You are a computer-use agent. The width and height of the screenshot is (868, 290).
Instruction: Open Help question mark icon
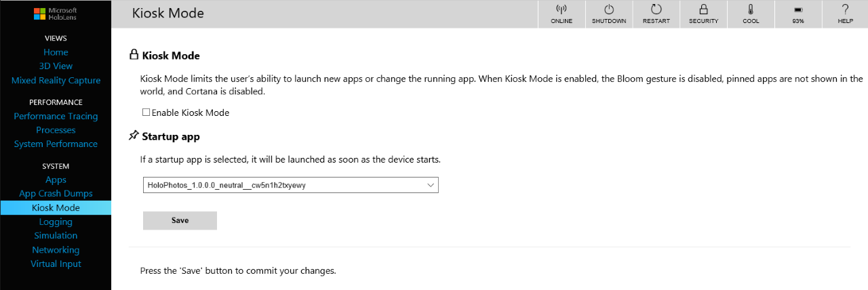point(845,10)
